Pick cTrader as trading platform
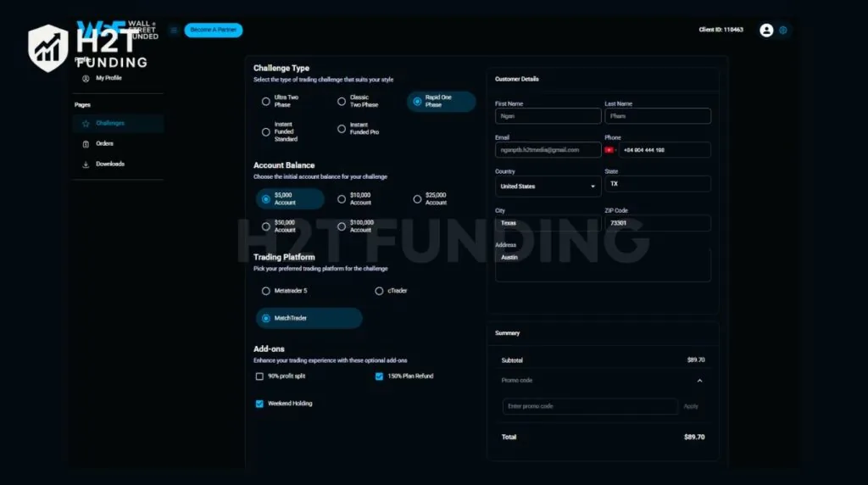Image resolution: width=868 pixels, height=485 pixels. click(379, 291)
